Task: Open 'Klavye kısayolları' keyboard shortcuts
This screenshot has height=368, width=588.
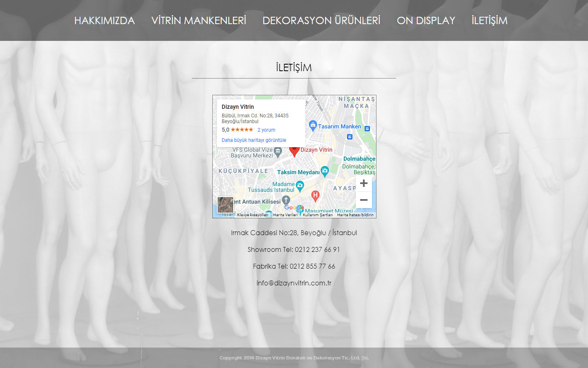Action: point(253,215)
